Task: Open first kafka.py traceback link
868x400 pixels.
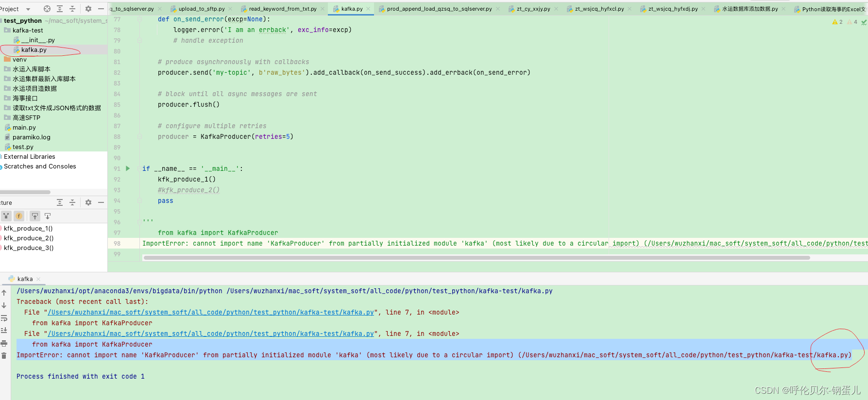Action: [211, 312]
